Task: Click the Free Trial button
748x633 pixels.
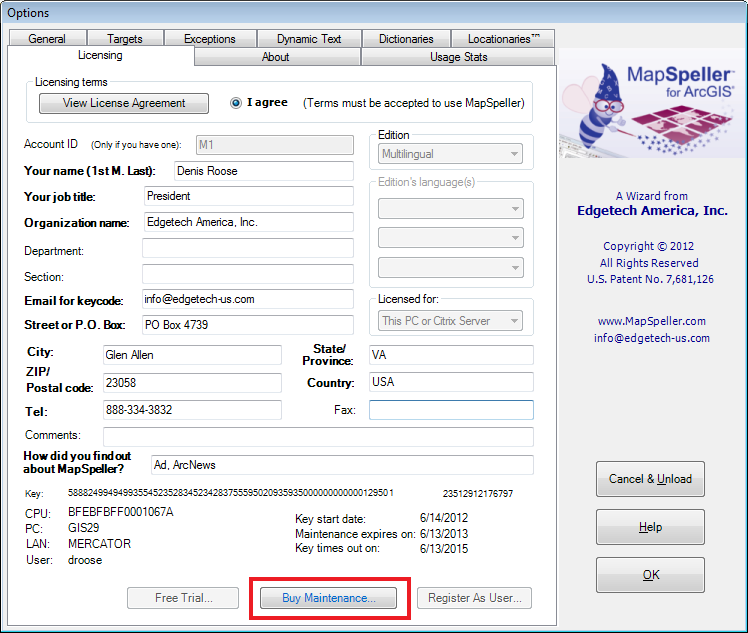Action: click(183, 598)
